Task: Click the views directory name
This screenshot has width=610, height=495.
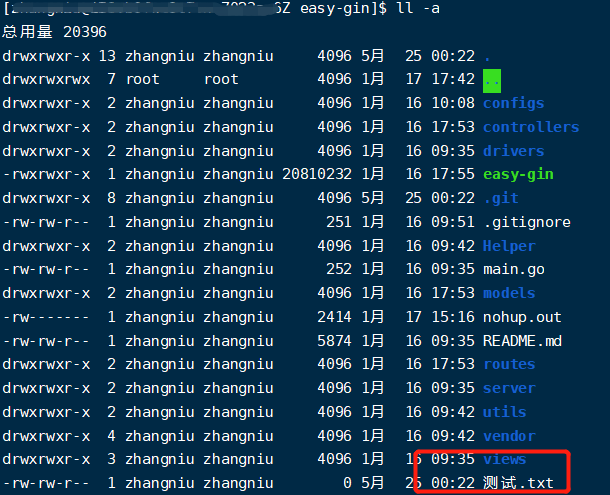Action: point(505,459)
